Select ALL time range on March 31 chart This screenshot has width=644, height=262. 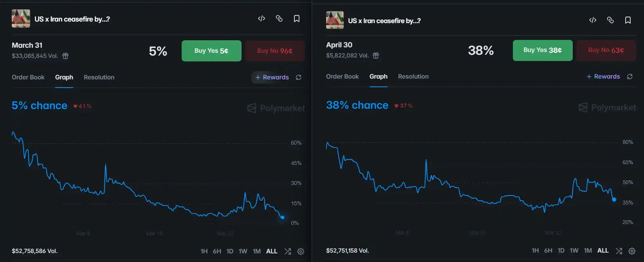(x=272, y=251)
